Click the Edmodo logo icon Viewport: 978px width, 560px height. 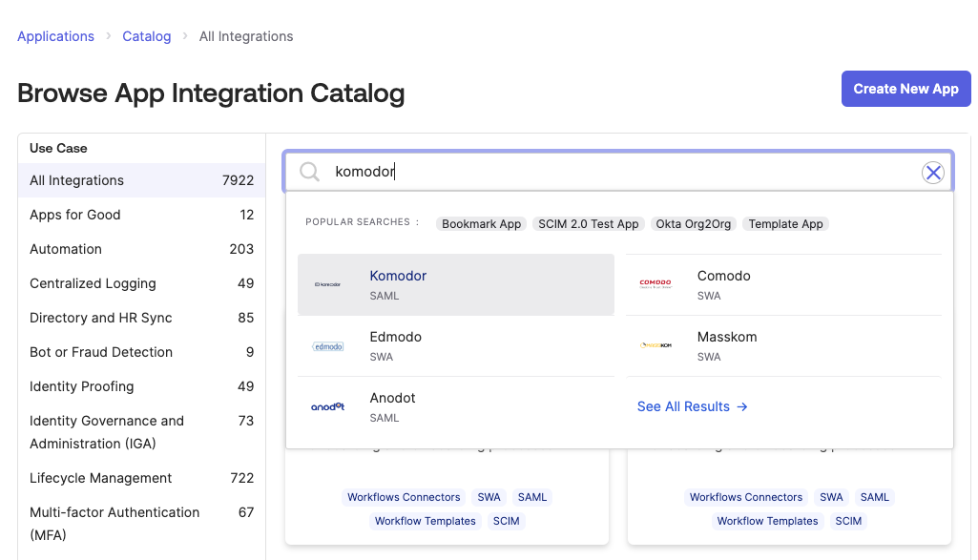[x=328, y=346]
